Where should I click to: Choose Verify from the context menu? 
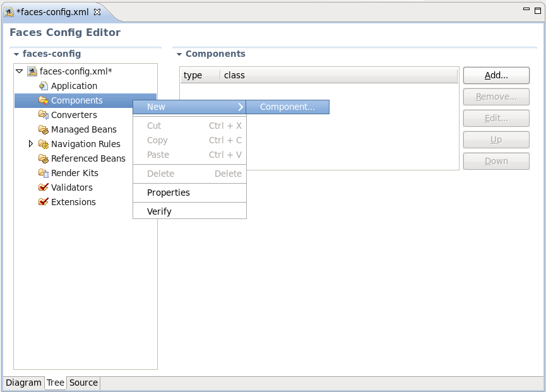click(158, 210)
